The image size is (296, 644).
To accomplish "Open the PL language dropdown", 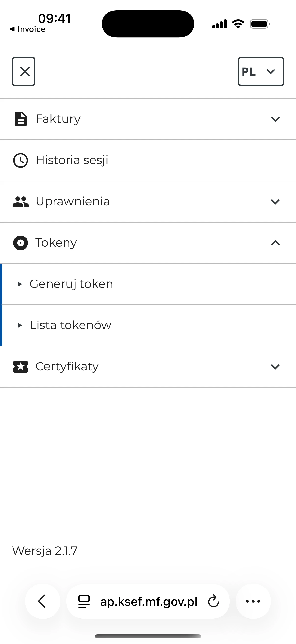I will pyautogui.click(x=261, y=72).
